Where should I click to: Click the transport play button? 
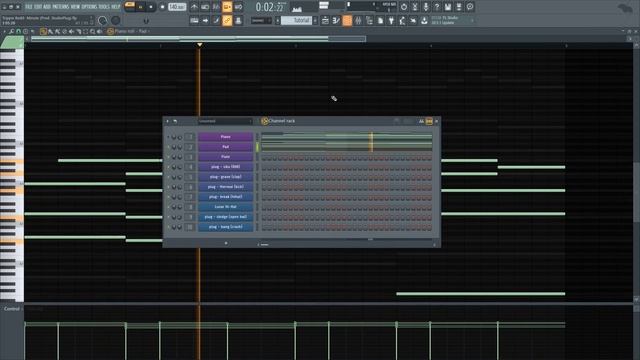tap(141, 7)
